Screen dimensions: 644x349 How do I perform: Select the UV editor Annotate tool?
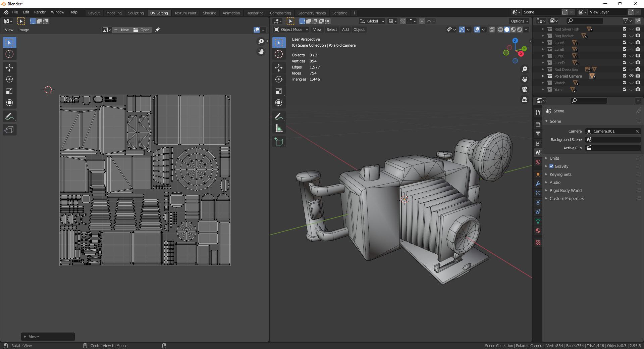[9, 116]
